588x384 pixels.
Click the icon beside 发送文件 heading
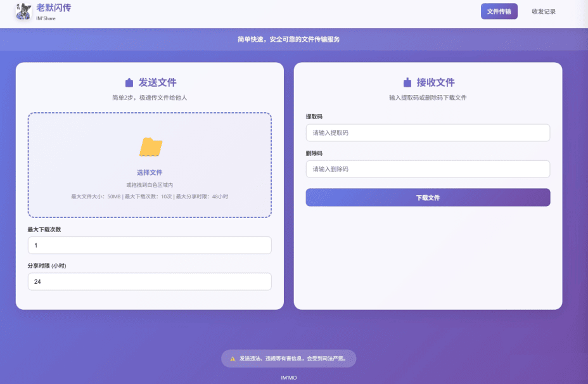point(129,82)
